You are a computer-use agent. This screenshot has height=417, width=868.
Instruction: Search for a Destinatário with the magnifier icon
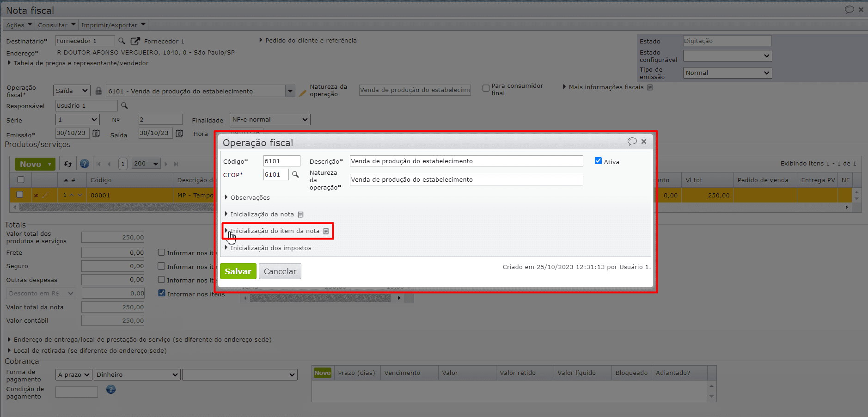pyautogui.click(x=122, y=41)
